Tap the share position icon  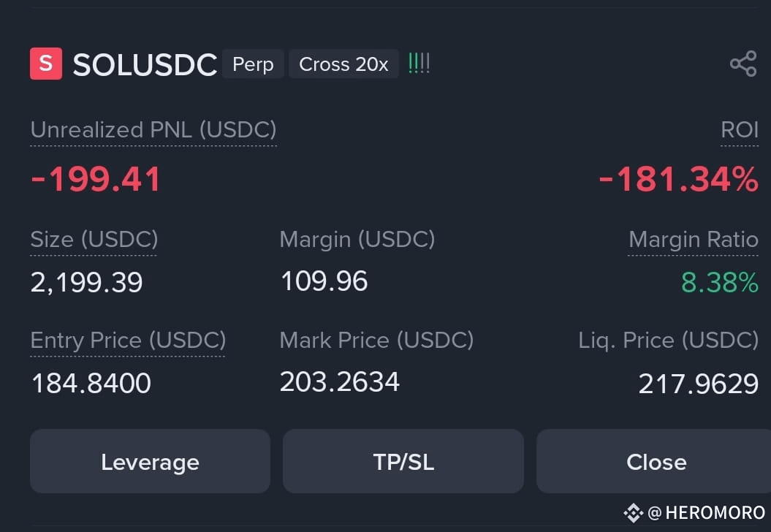(x=743, y=64)
